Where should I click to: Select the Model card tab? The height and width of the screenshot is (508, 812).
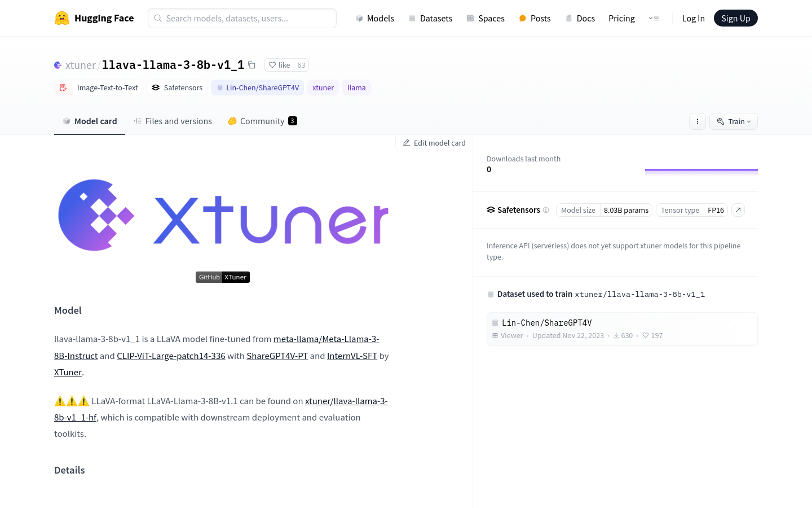coord(90,121)
